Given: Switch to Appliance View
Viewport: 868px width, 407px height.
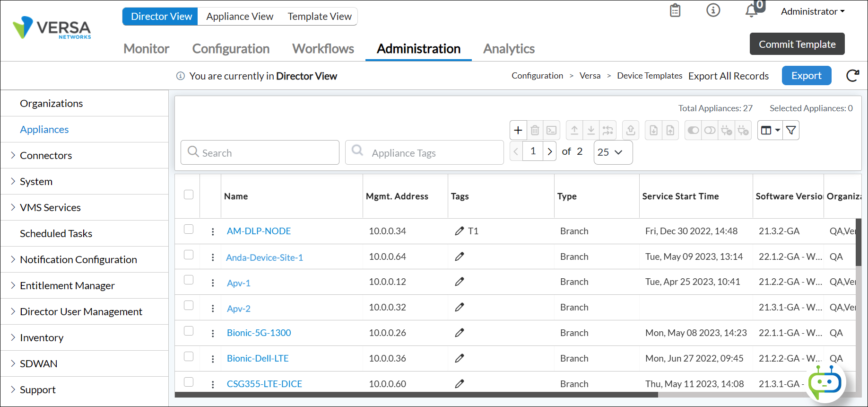Looking at the screenshot, I should pos(240,17).
